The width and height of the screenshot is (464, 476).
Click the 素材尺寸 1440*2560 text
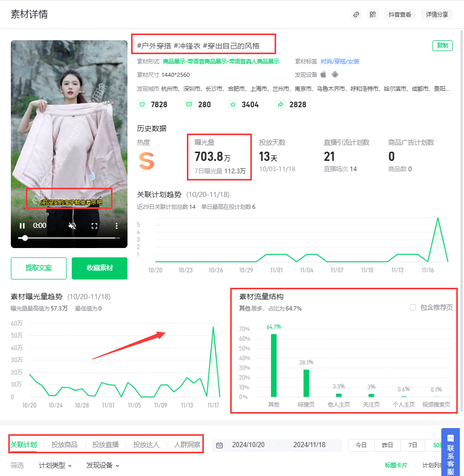click(x=163, y=75)
